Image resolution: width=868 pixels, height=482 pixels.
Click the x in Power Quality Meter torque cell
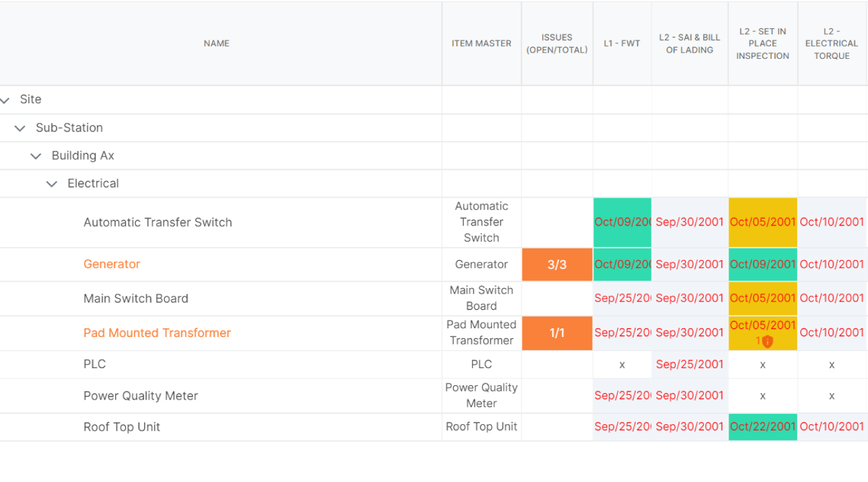(x=831, y=397)
